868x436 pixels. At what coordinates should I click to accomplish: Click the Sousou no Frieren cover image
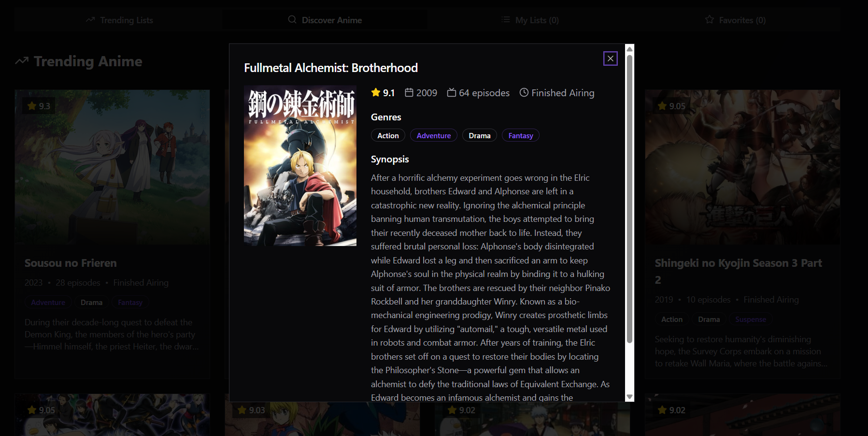(x=112, y=167)
